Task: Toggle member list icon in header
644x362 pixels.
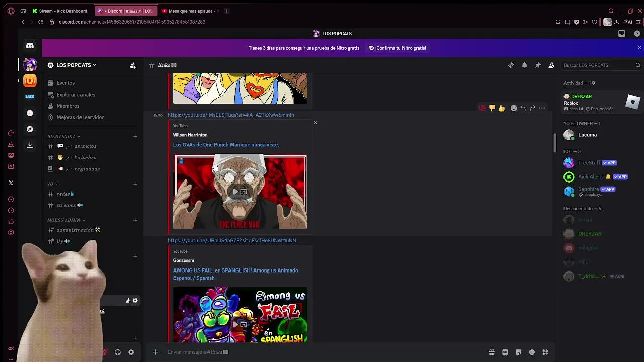Action: click(551, 65)
